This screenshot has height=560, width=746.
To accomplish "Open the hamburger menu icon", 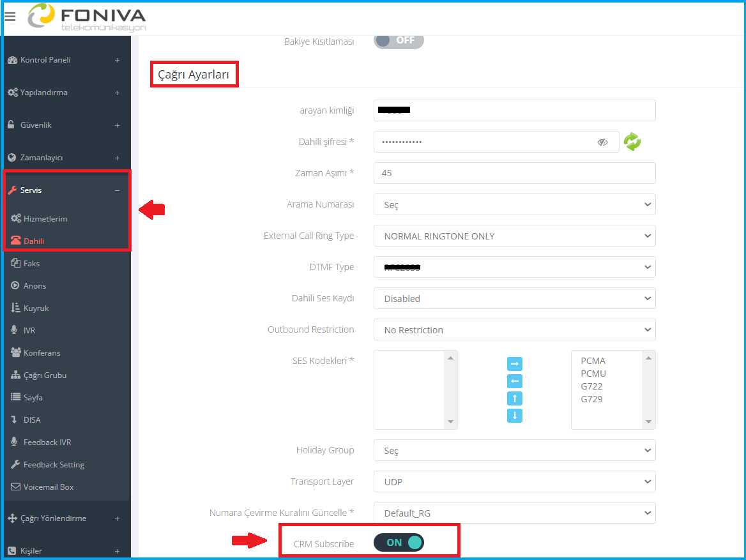I will [10, 17].
